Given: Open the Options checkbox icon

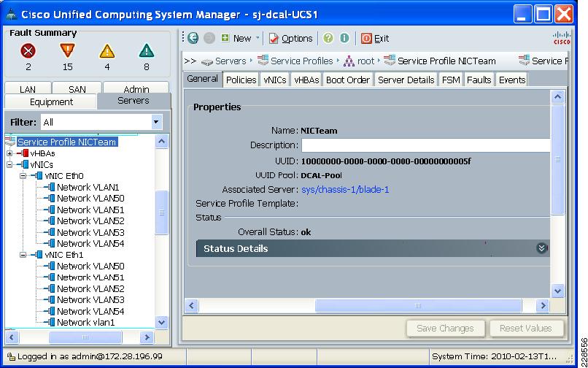Looking at the screenshot, I should (274, 38).
